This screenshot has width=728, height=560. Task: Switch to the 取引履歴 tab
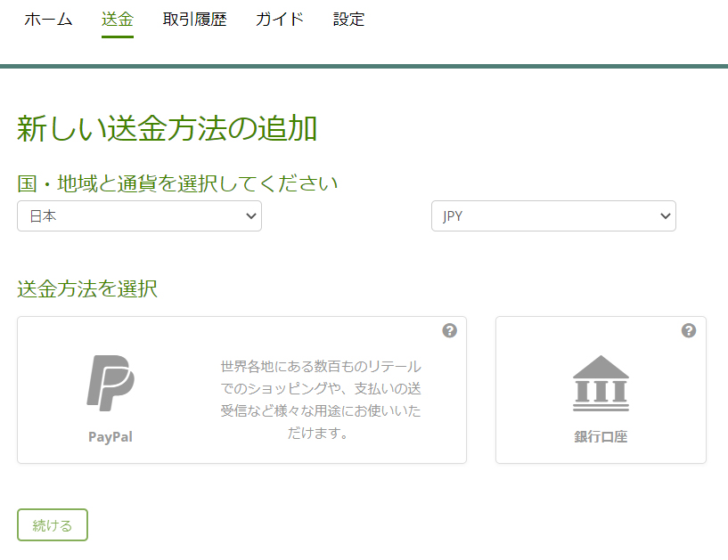pyautogui.click(x=194, y=20)
